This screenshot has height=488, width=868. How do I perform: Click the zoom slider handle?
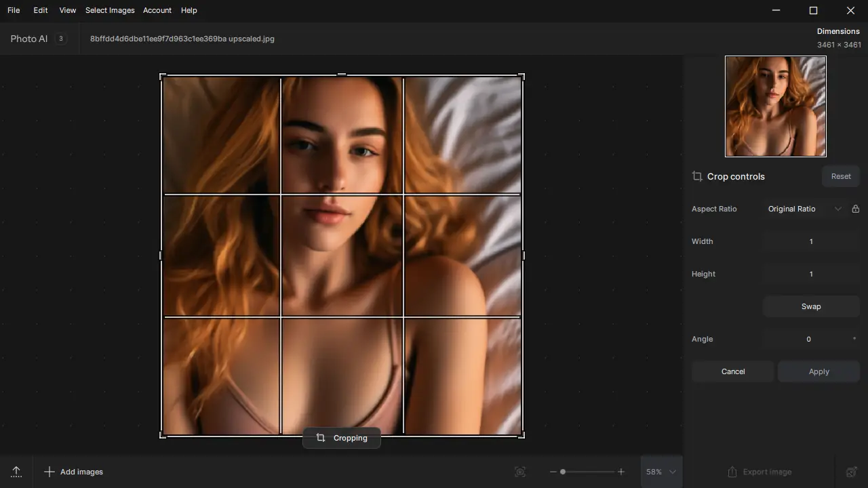pos(563,472)
